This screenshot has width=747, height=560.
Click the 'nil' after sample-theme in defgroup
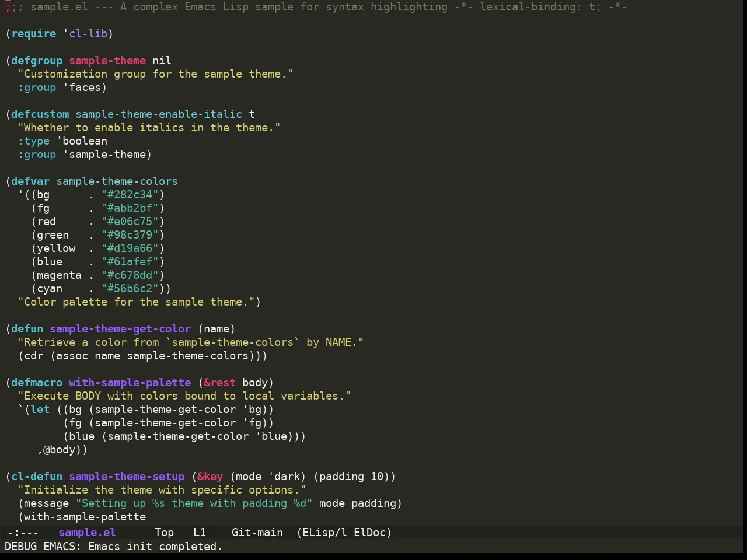point(162,61)
